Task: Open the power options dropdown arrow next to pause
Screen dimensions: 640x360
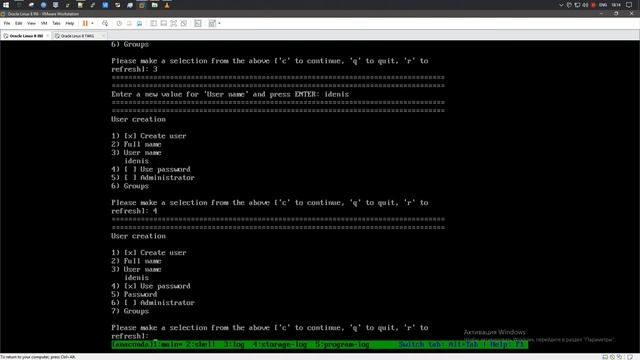Action: click(x=92, y=23)
